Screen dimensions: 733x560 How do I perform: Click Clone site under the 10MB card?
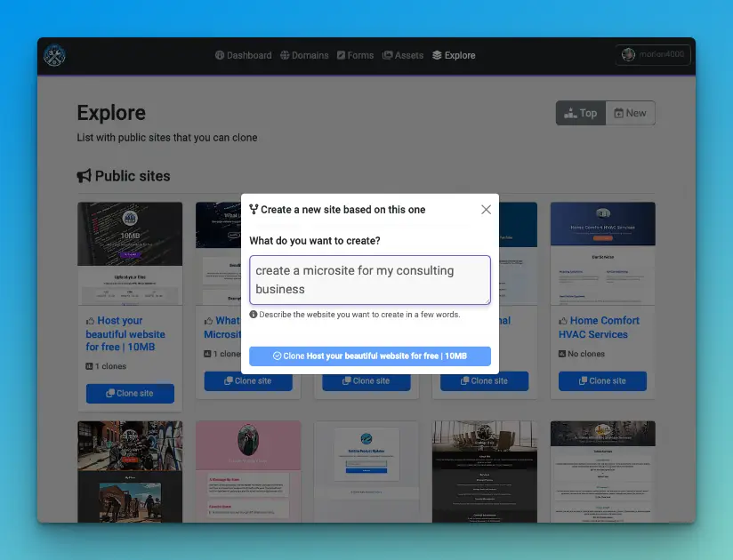click(x=130, y=393)
